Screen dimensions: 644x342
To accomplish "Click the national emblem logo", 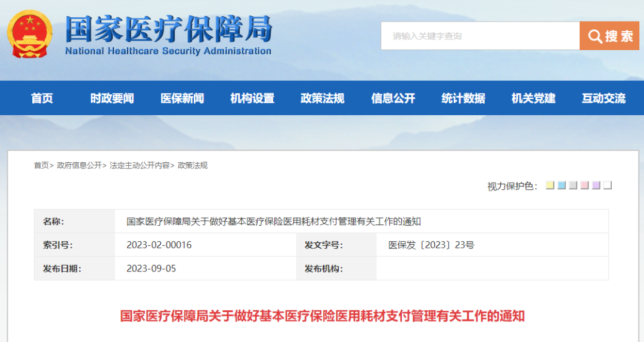I will point(30,34).
